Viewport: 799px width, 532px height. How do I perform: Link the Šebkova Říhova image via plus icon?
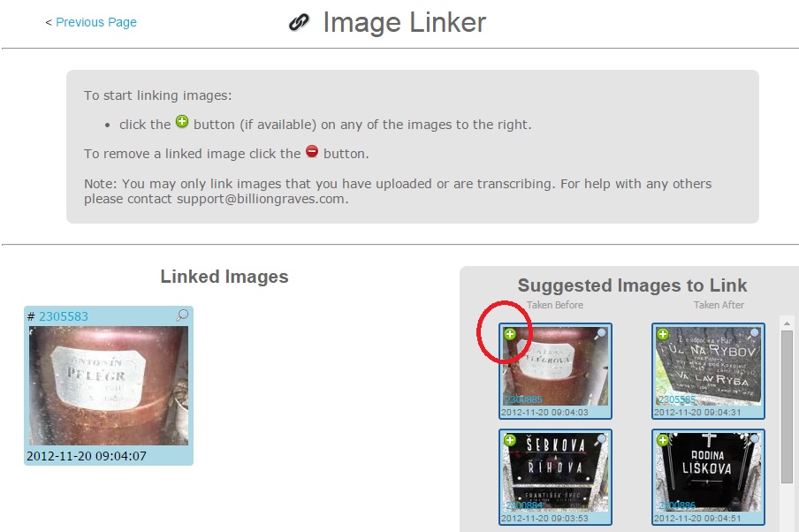click(x=510, y=440)
